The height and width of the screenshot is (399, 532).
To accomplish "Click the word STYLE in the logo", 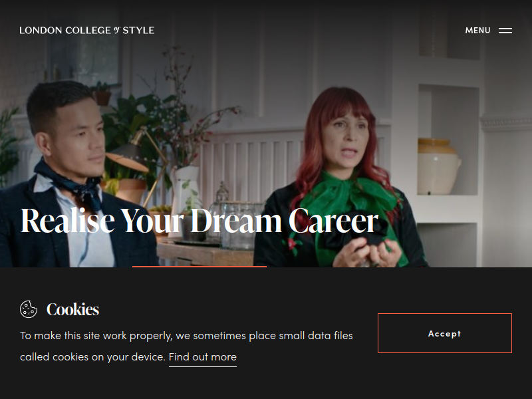I will (x=138, y=30).
